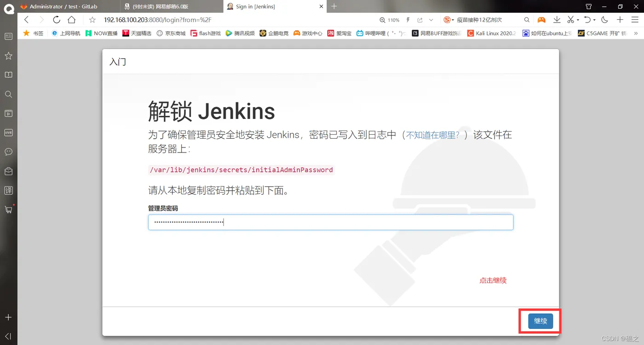644x345 pixels.
Task: Open the browser skin shirt icon
Action: click(589, 6)
